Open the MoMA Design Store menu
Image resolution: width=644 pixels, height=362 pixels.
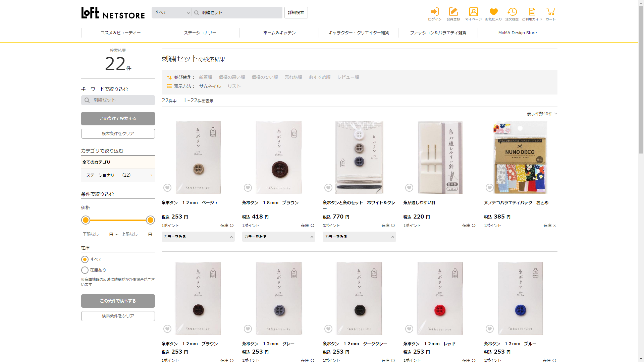[517, 33]
